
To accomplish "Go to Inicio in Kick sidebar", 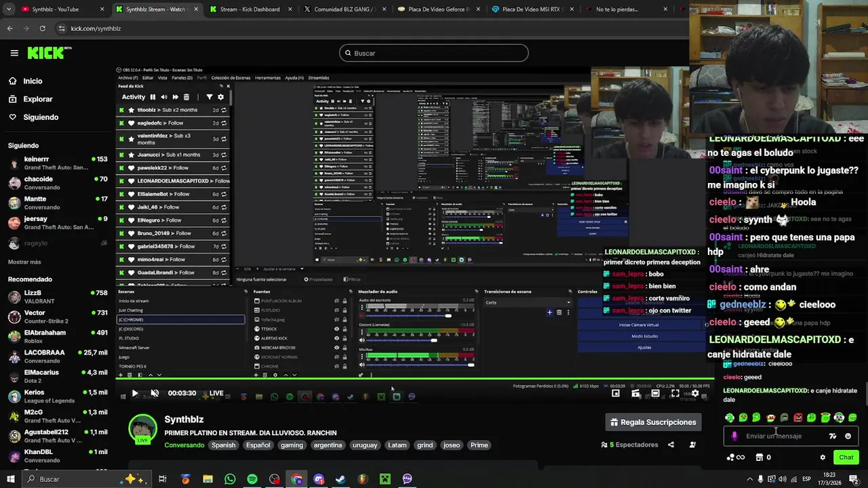I will [x=25, y=81].
